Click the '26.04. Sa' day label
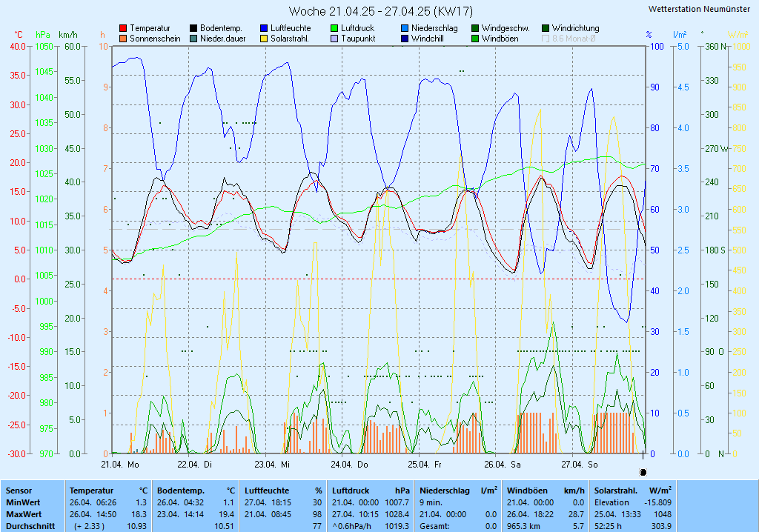The height and width of the screenshot is (532, 759). 503,465
